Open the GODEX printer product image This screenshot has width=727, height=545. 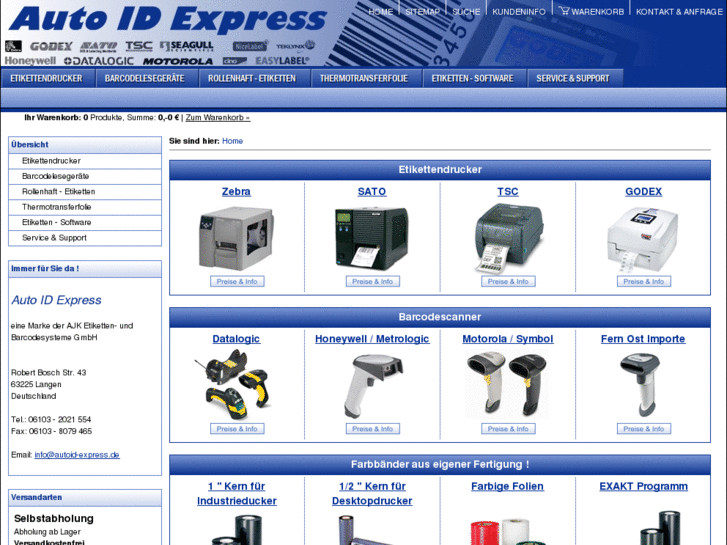(x=643, y=239)
